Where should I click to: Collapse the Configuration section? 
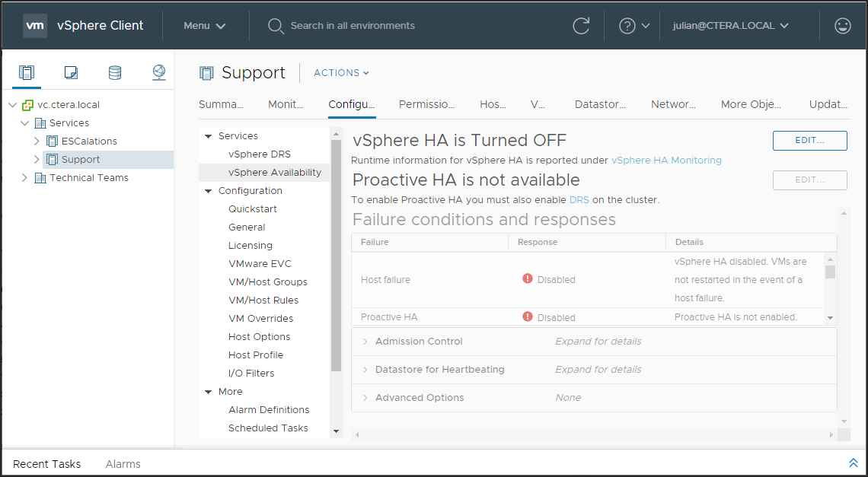(x=209, y=191)
